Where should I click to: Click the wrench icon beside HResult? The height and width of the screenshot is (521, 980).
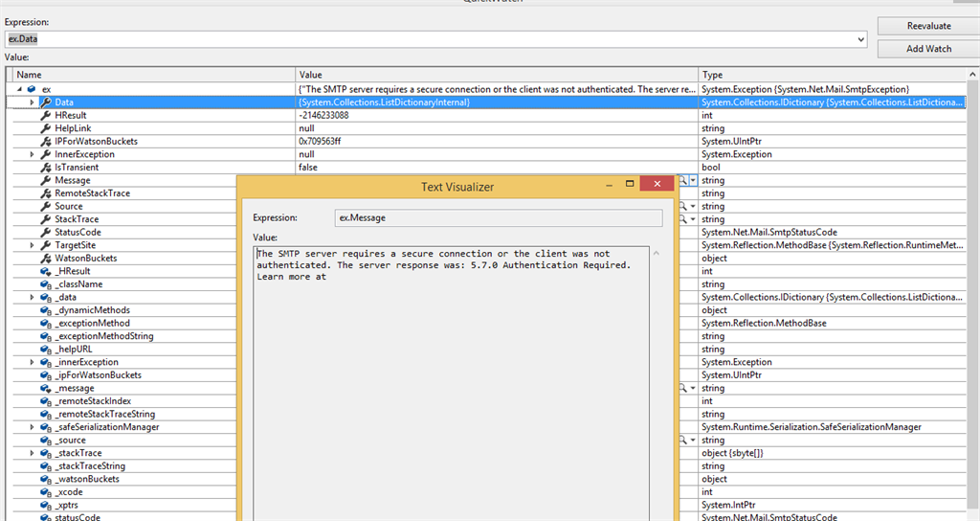tap(46, 115)
